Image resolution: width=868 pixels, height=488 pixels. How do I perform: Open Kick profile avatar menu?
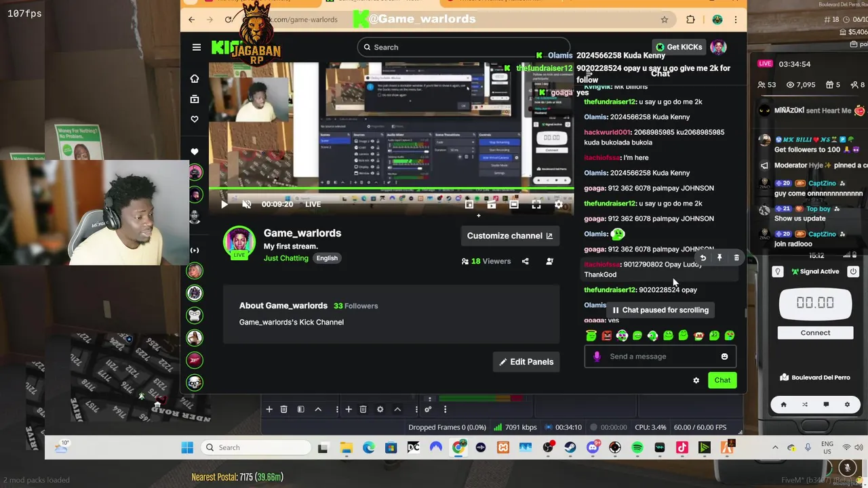[x=718, y=47]
